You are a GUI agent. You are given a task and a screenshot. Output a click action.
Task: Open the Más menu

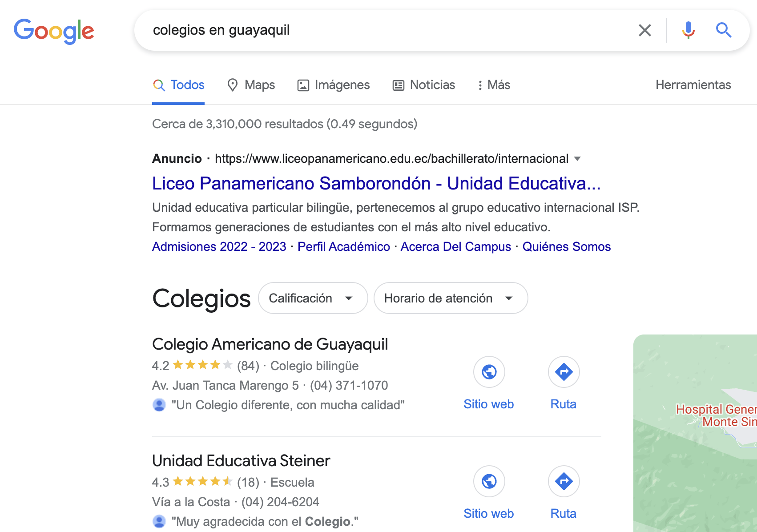pos(494,85)
